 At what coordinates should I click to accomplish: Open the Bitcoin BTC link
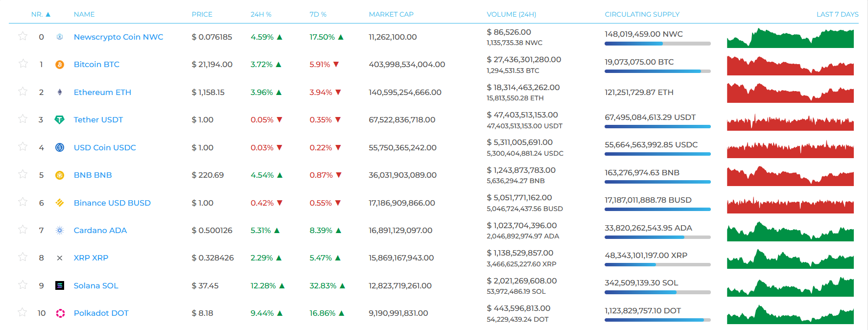pyautogui.click(x=96, y=65)
